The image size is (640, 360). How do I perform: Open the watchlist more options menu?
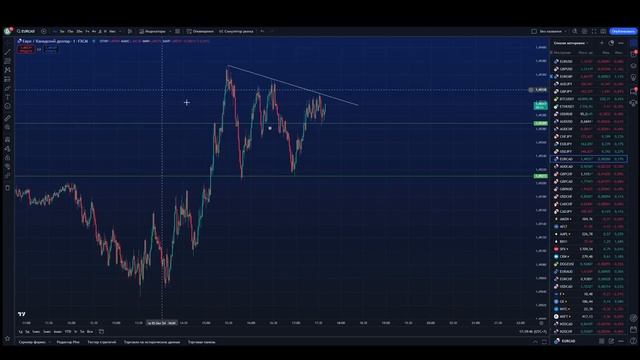tap(621, 43)
